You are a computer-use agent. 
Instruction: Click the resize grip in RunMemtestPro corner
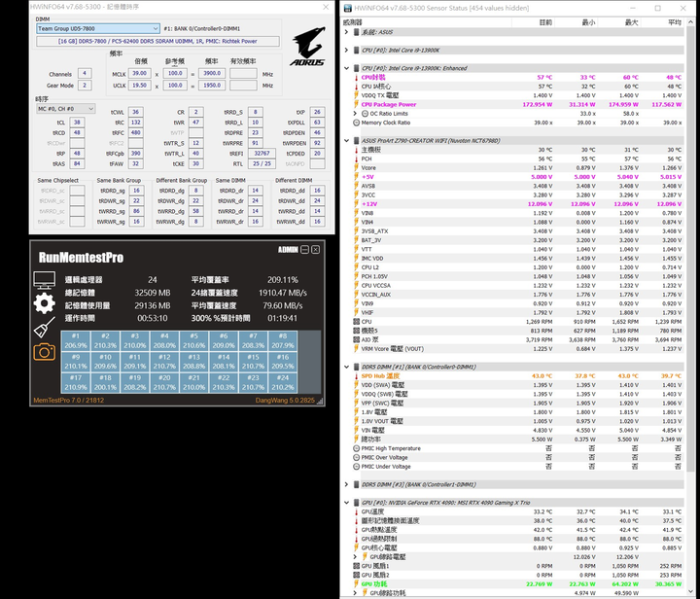pyautogui.click(x=320, y=401)
